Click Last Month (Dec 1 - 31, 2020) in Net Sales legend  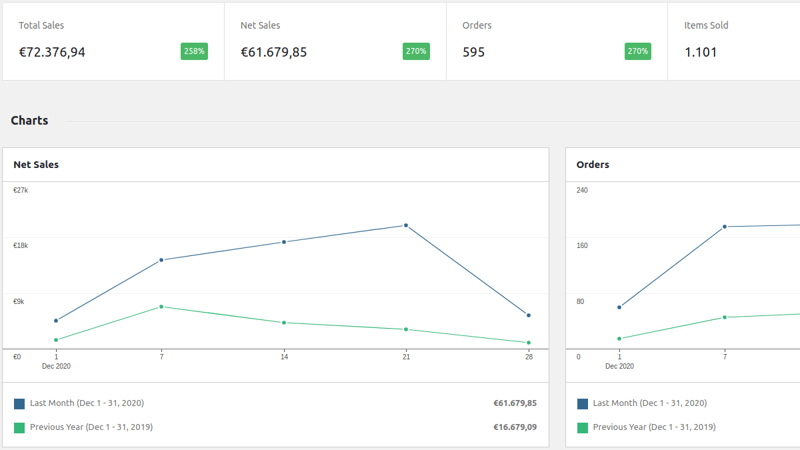pyautogui.click(x=87, y=403)
